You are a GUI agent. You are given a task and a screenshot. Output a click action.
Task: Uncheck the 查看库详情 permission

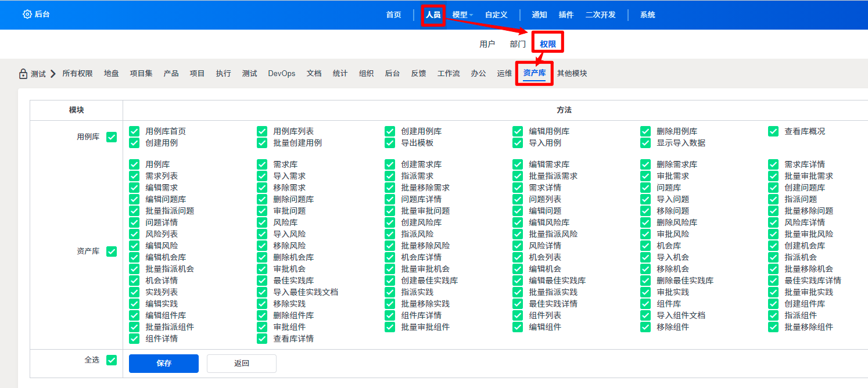click(262, 339)
